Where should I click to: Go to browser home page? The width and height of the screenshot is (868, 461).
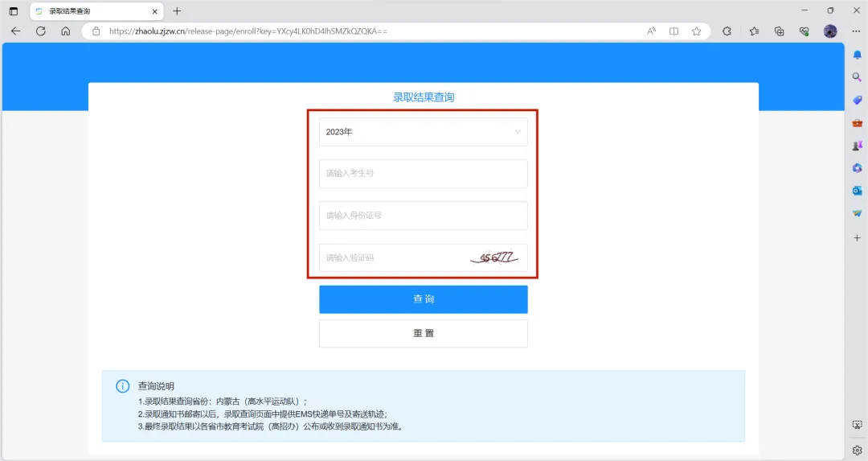pyautogui.click(x=65, y=31)
